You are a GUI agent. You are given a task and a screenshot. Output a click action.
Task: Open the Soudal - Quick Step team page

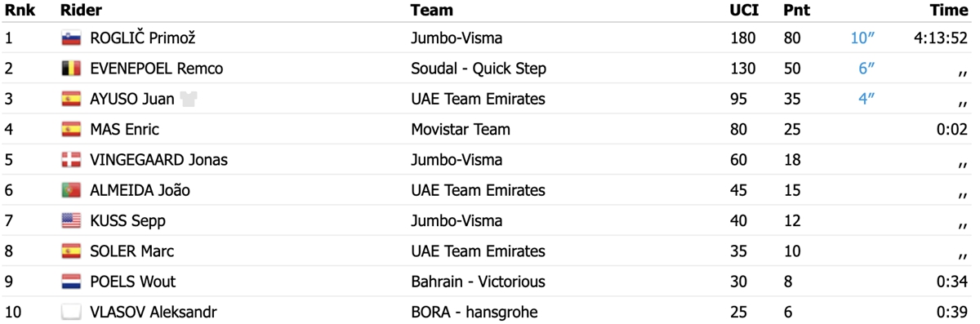pyautogui.click(x=479, y=69)
